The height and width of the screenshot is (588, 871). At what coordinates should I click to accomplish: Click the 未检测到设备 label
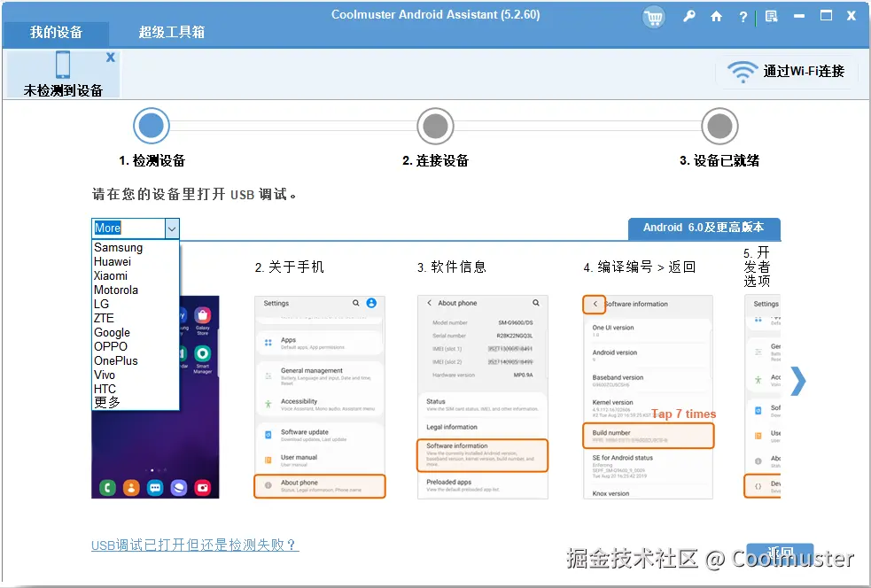click(63, 90)
